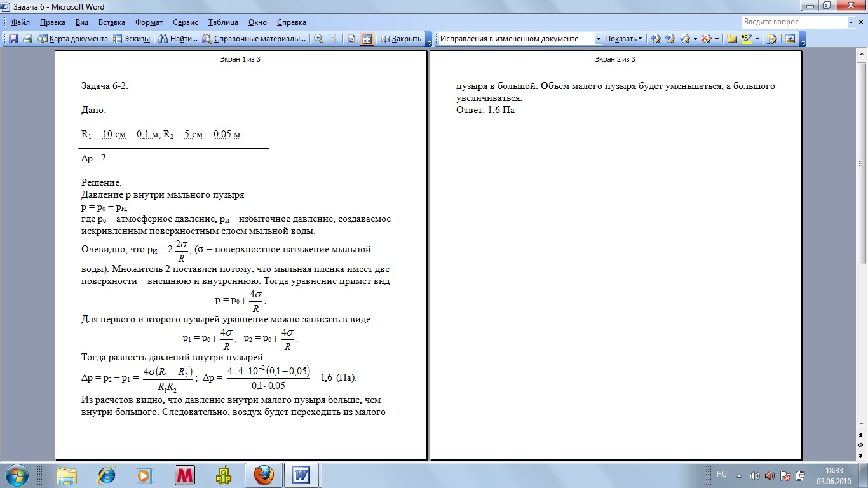Click the Save icon in the toolbar

click(x=13, y=39)
